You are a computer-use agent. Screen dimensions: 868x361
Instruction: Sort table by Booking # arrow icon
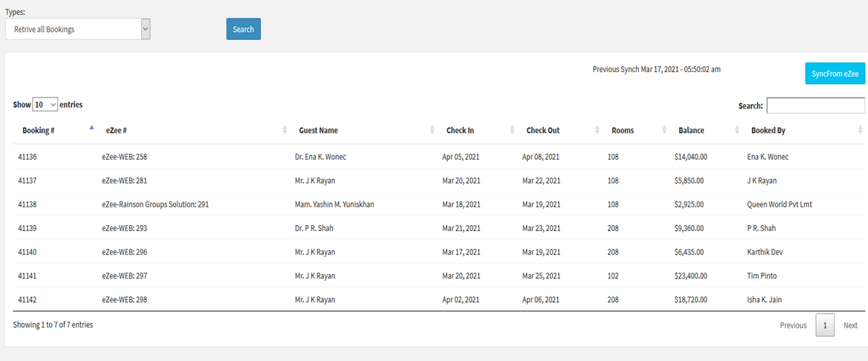pyautogui.click(x=91, y=128)
